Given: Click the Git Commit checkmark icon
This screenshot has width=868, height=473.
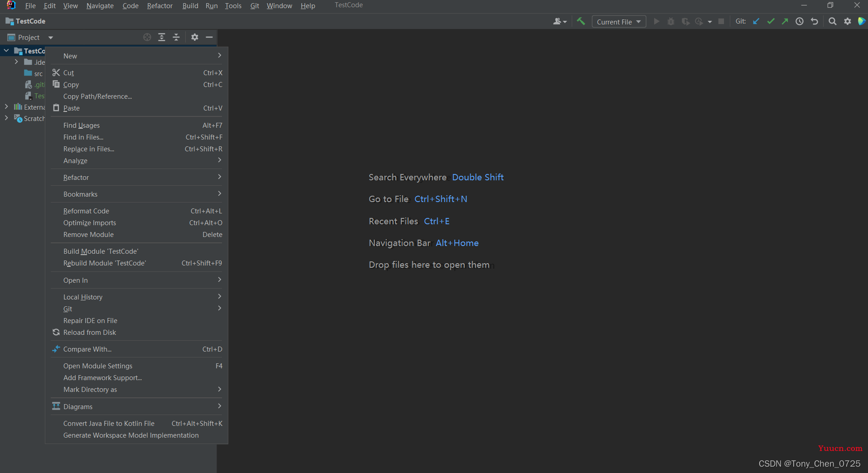Looking at the screenshot, I should (771, 21).
